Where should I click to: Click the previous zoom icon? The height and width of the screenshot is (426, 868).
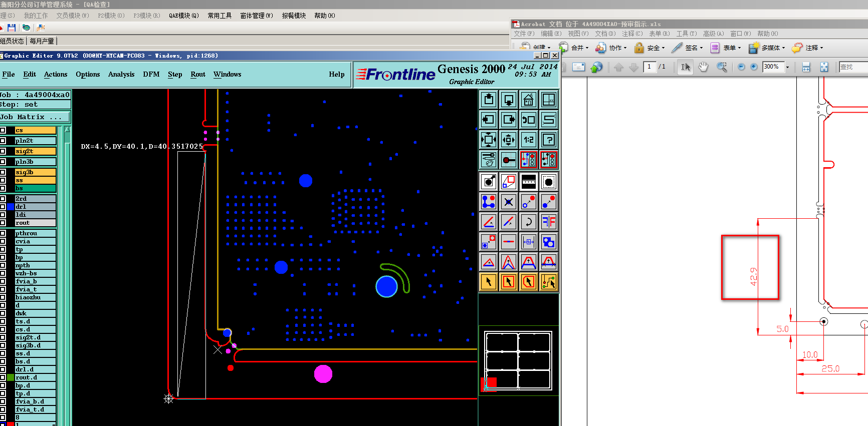529,120
